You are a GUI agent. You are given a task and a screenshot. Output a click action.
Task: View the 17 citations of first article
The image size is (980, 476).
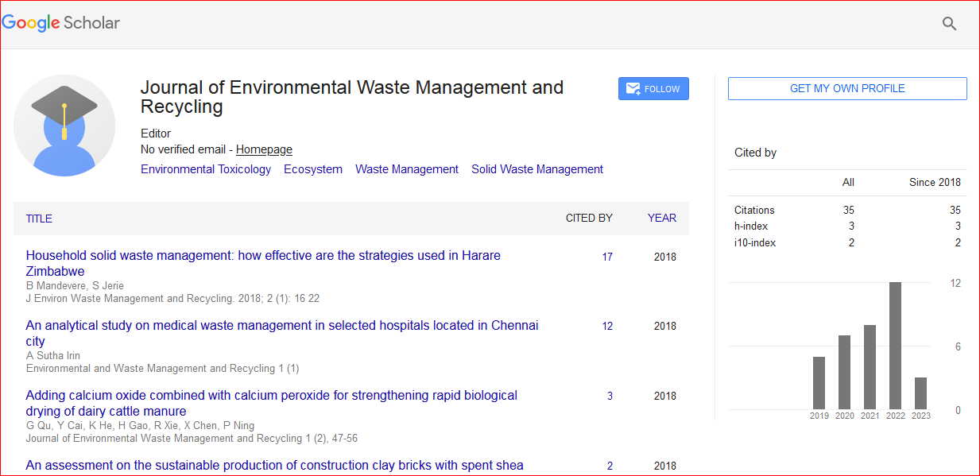(607, 257)
